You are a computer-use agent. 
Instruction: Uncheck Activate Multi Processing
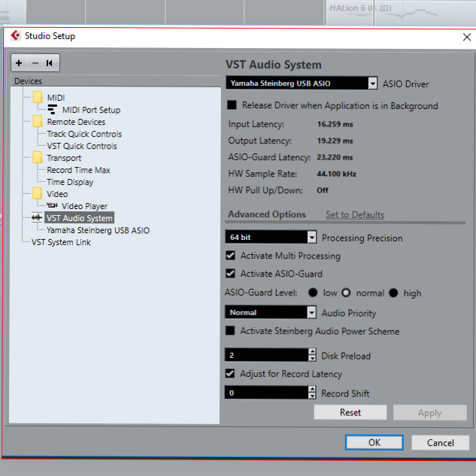coord(231,256)
